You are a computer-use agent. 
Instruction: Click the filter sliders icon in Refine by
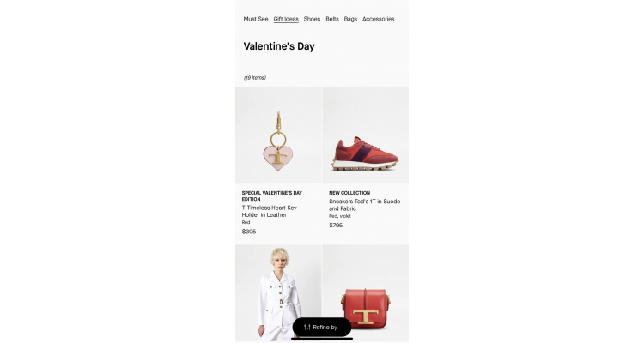coord(307,327)
